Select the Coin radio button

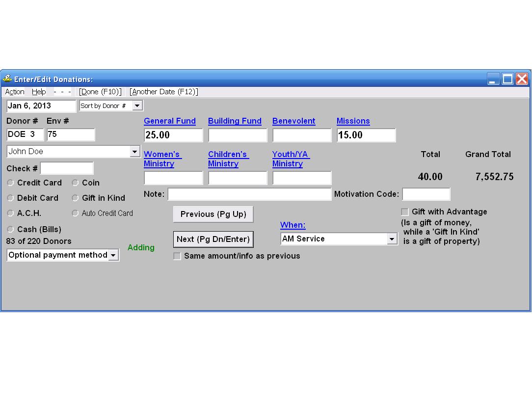coord(75,183)
